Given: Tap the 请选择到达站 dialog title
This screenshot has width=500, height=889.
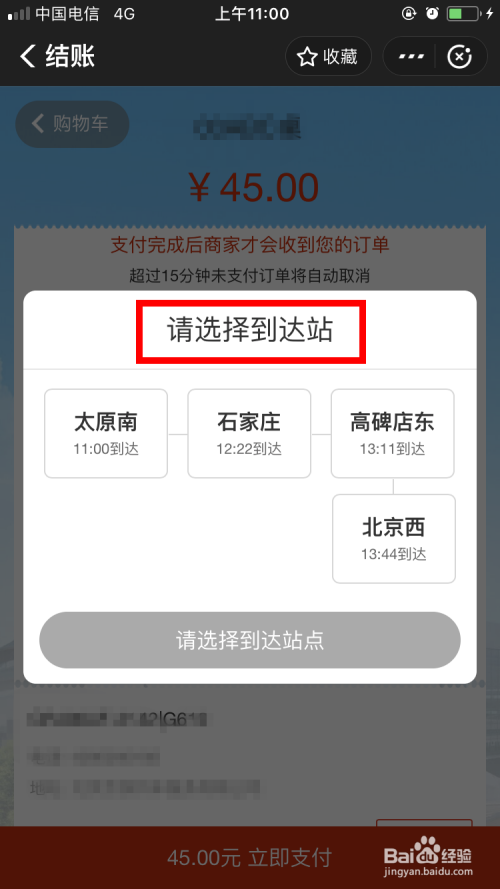Looking at the screenshot, I should click(250, 331).
